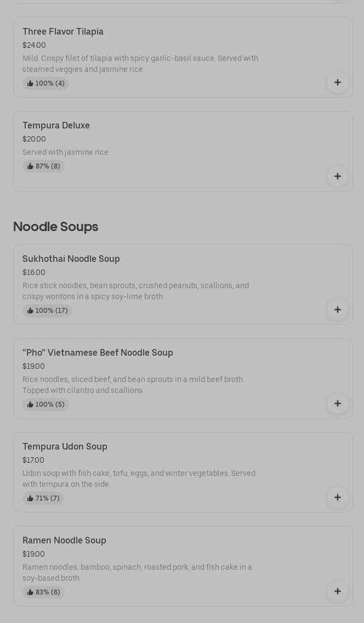
Task: Click 100% (5) rating under Pho soup
Action: [x=46, y=405]
